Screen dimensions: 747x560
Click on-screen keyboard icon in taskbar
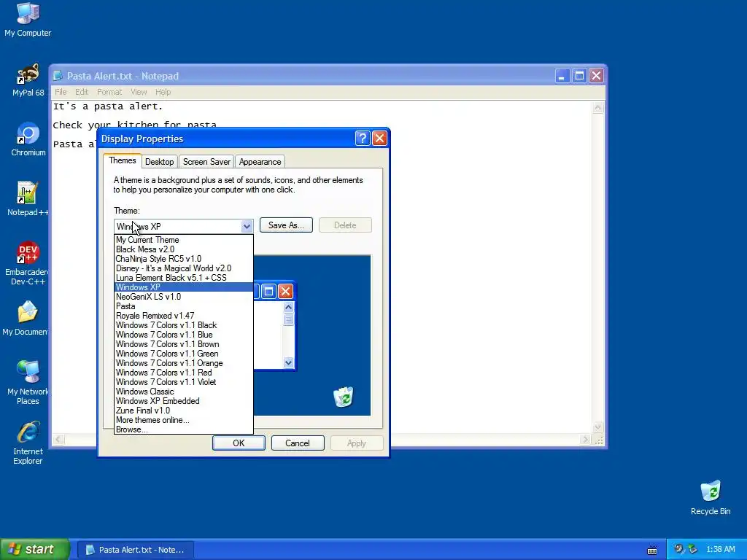[652, 550]
